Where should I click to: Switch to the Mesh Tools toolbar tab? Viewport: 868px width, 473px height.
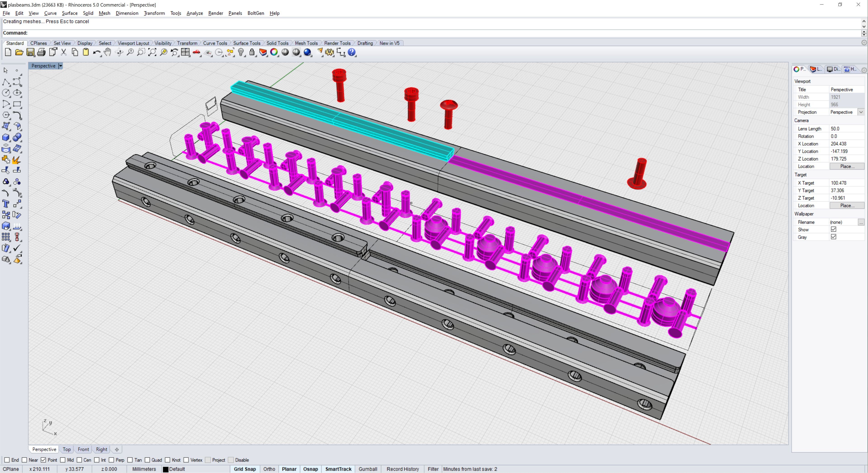306,43
